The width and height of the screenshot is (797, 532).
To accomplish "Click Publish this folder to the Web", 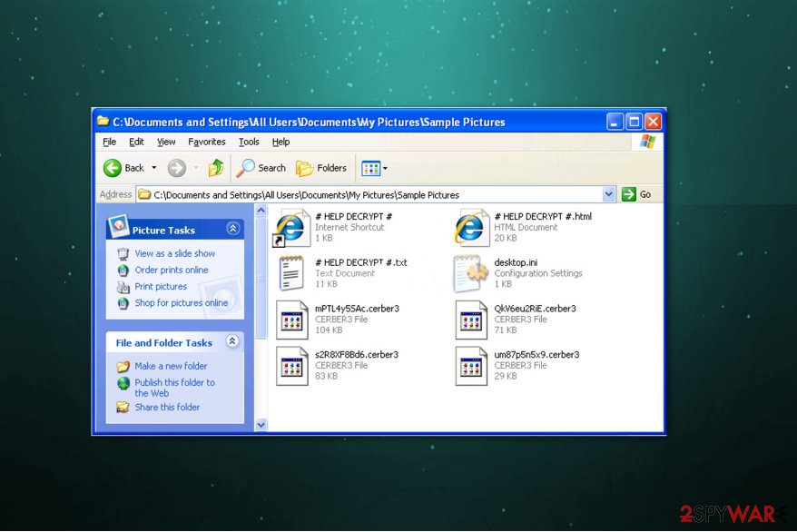I will pyautogui.click(x=175, y=388).
